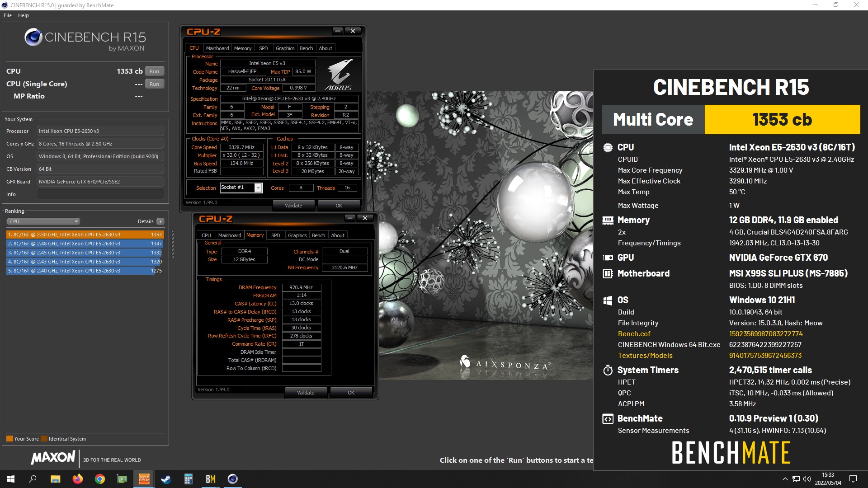Switch to CPU tab in lower CPU-Z

[206, 235]
